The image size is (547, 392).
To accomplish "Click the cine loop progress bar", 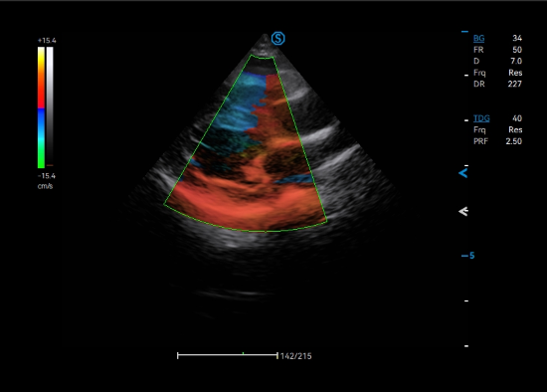I will click(228, 355).
